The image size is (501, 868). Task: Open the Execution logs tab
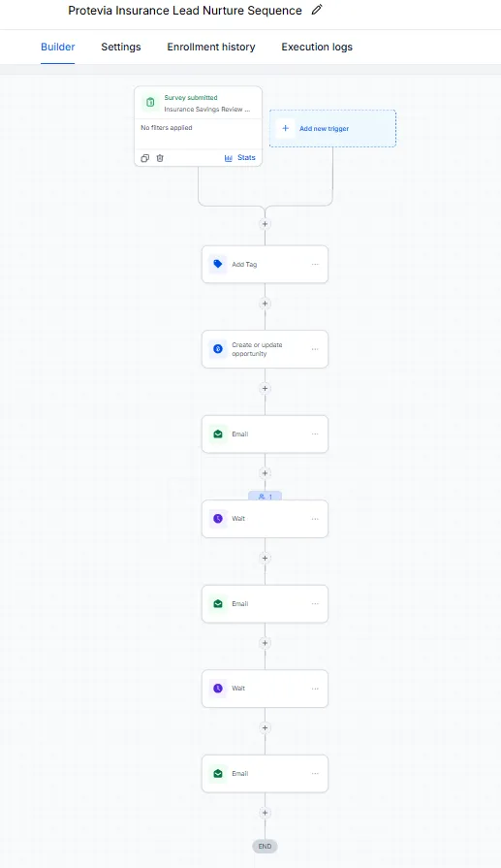(317, 48)
